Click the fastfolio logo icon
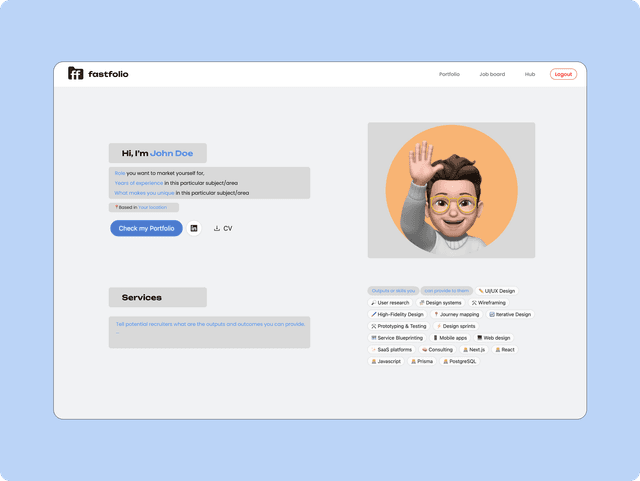 (75, 73)
